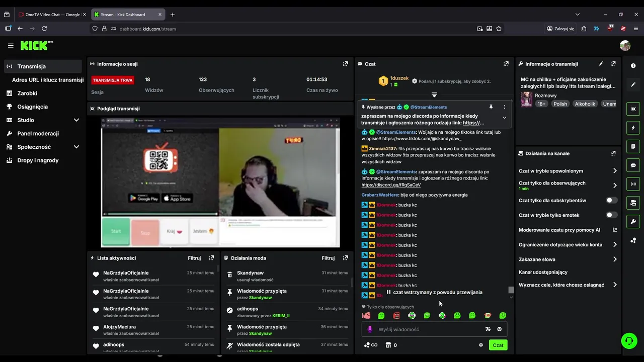The image size is (644, 362).
Task: Open chat settings gear icon
Action: [x=480, y=345]
